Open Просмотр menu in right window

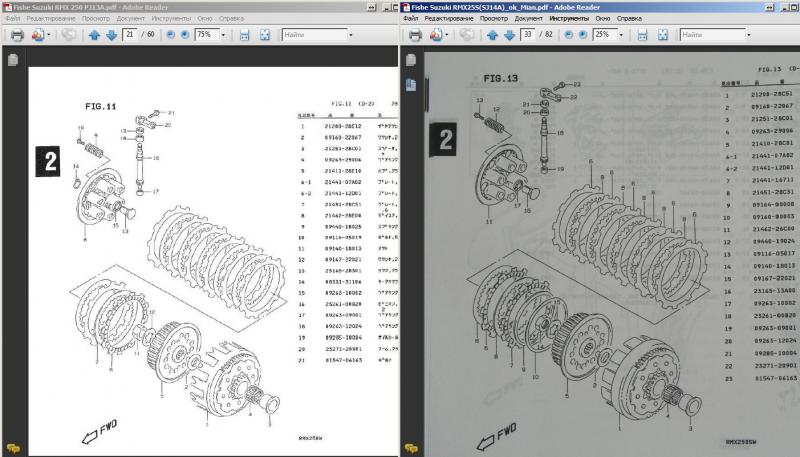click(x=493, y=18)
